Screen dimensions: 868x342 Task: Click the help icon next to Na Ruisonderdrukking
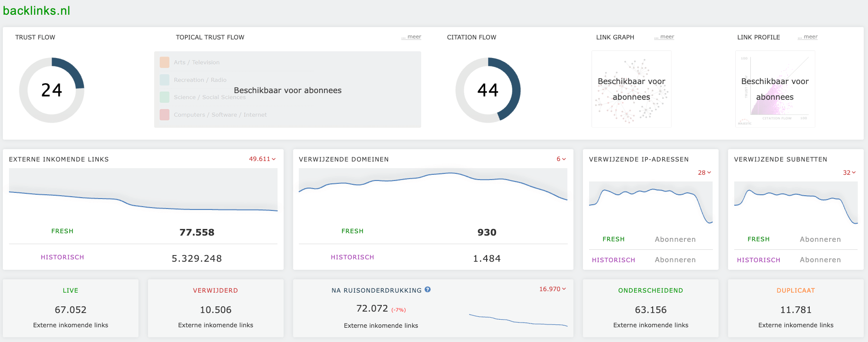pos(427,289)
